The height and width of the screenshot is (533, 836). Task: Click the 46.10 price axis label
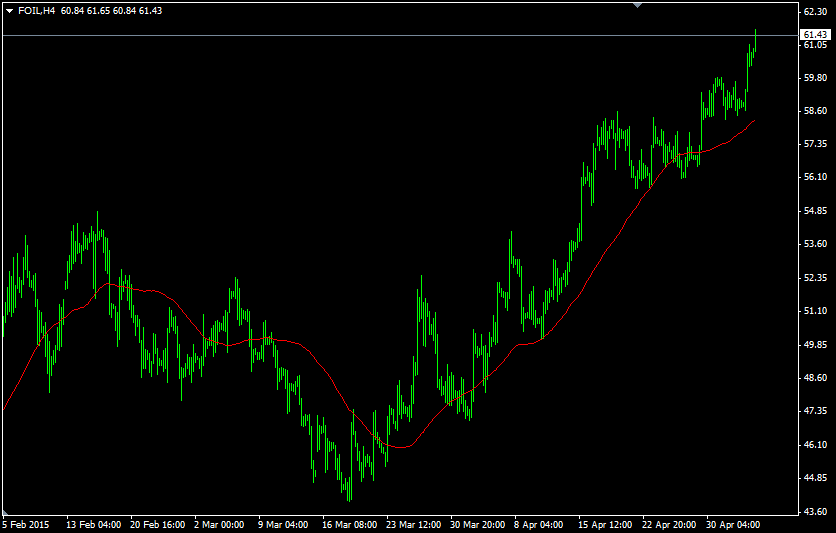point(815,445)
